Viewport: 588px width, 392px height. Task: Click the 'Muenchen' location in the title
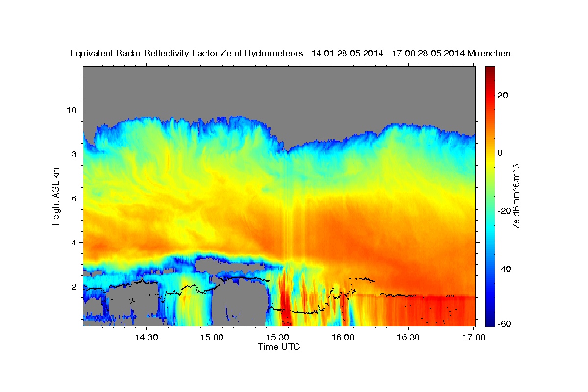(490, 53)
